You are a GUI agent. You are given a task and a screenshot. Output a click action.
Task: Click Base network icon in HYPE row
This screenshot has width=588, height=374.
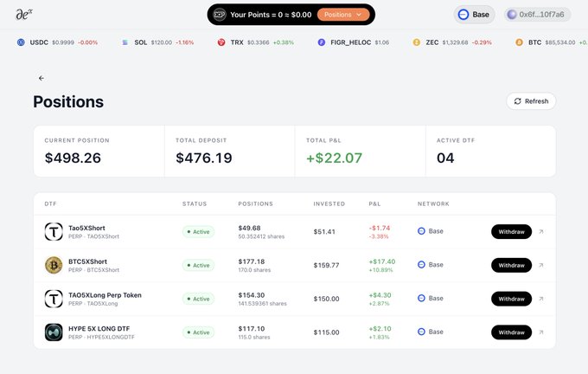(x=421, y=332)
